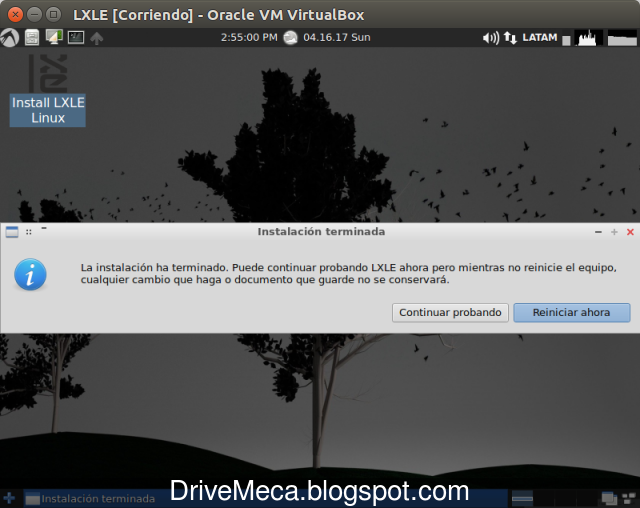Maximize the LXLE VirtualBox window

coord(53,15)
